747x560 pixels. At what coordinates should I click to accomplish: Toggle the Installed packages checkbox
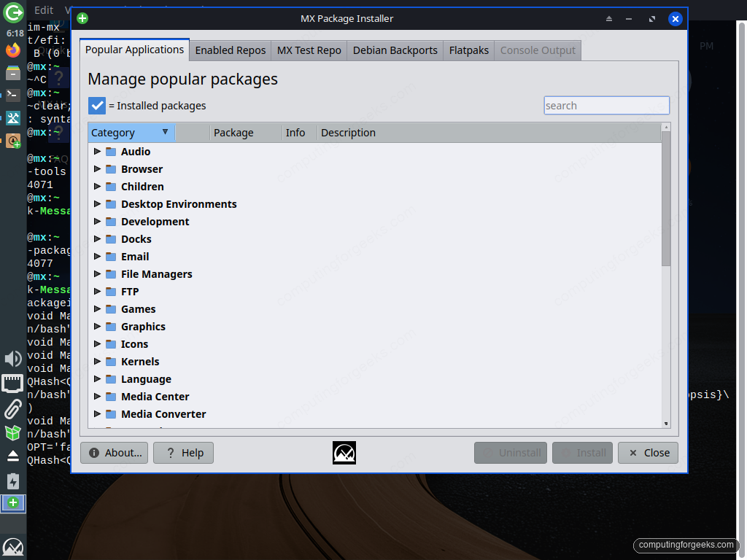[x=97, y=106]
